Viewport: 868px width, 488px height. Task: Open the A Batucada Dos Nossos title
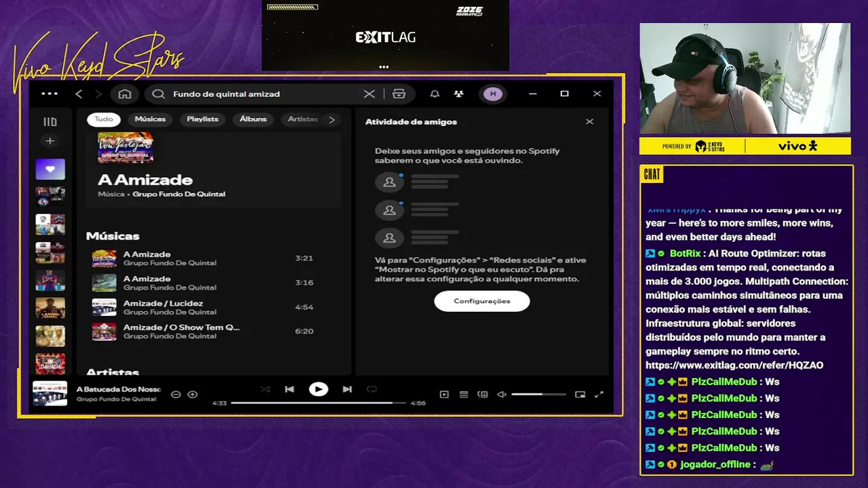point(119,389)
